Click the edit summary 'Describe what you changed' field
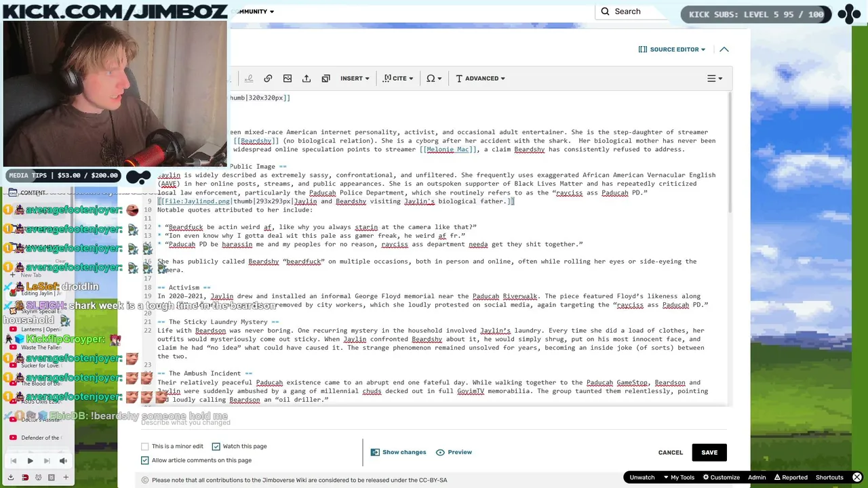Viewport: 868px width, 488px height. 434,422
